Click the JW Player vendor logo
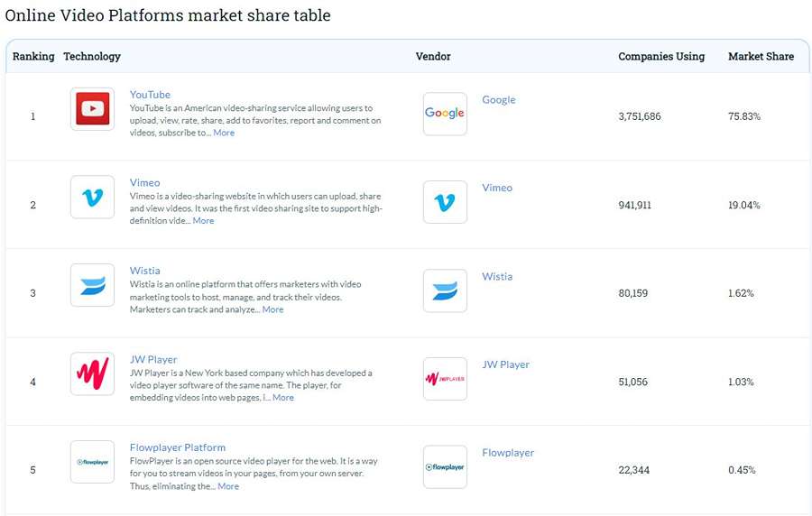Image resolution: width=812 pixels, height=516 pixels. pyautogui.click(x=445, y=379)
